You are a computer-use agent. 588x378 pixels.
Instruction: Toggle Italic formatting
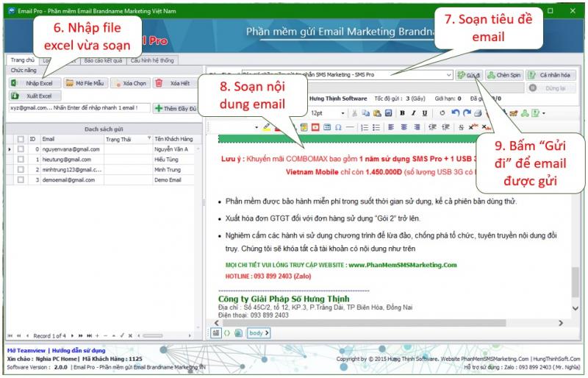pyautogui.click(x=414, y=113)
